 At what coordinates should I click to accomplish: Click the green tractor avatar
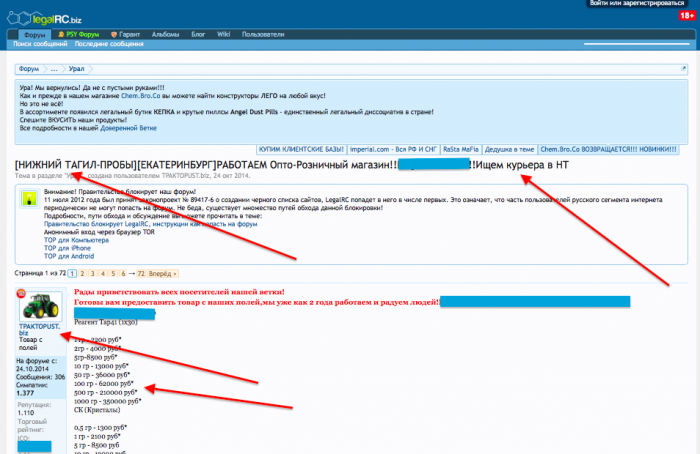37,306
